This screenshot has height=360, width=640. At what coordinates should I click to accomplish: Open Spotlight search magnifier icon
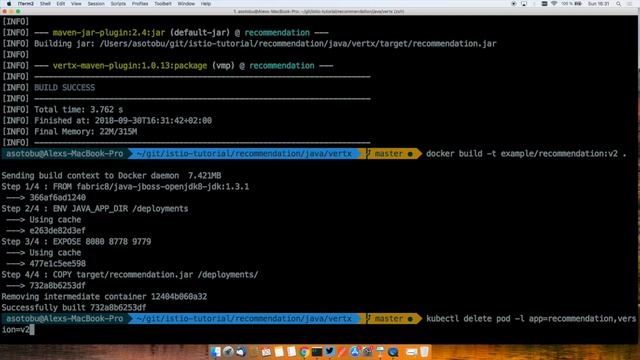point(619,4)
